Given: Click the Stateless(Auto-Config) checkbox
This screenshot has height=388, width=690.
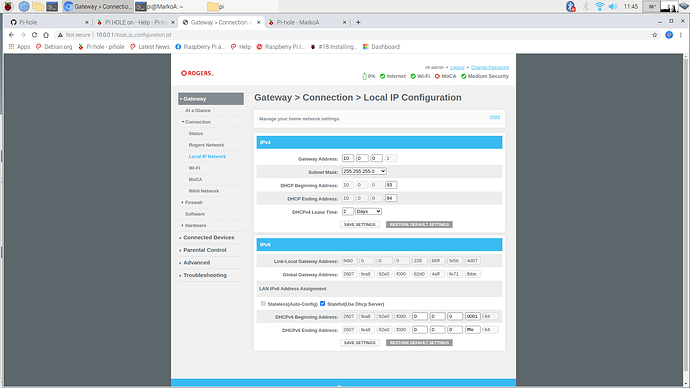Looking at the screenshot, I should (x=263, y=304).
